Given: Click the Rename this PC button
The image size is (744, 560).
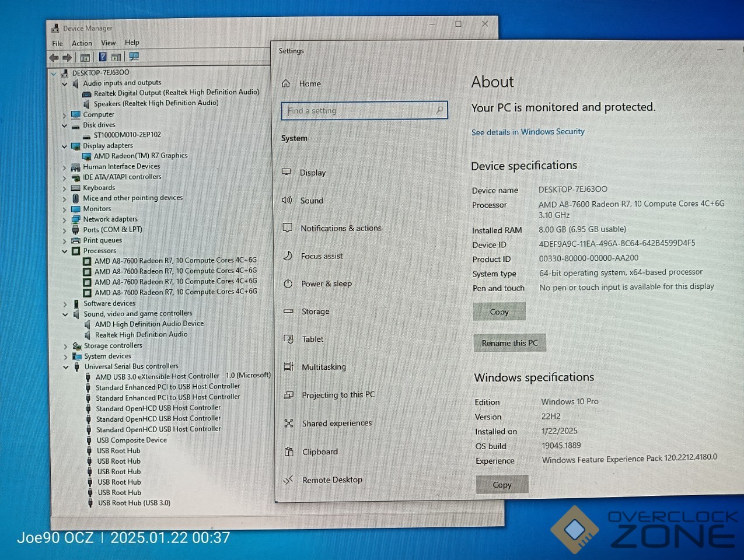Looking at the screenshot, I should [x=510, y=343].
